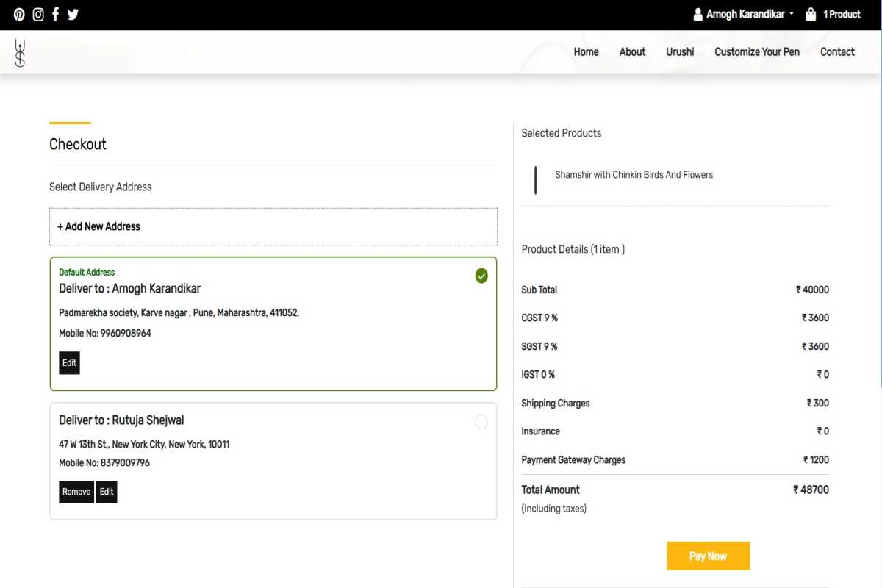
Task: Open the Pinterest social icon
Action: click(x=19, y=15)
